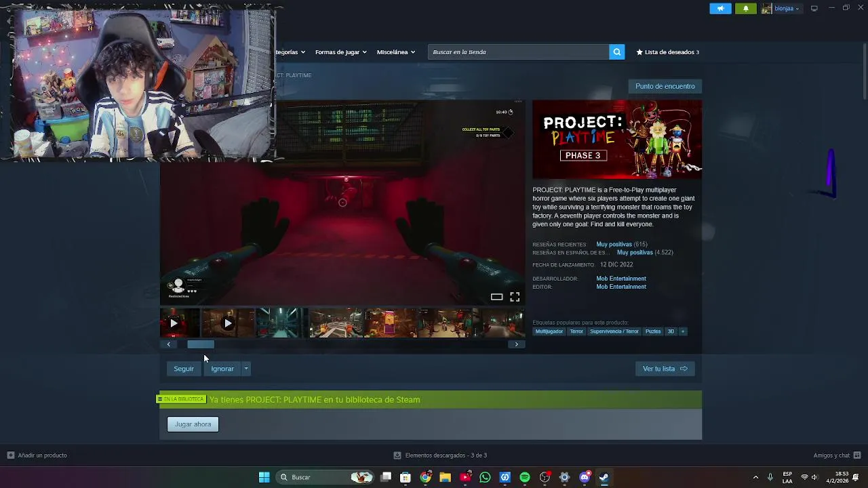Click the Ignorar button

pos(222,369)
